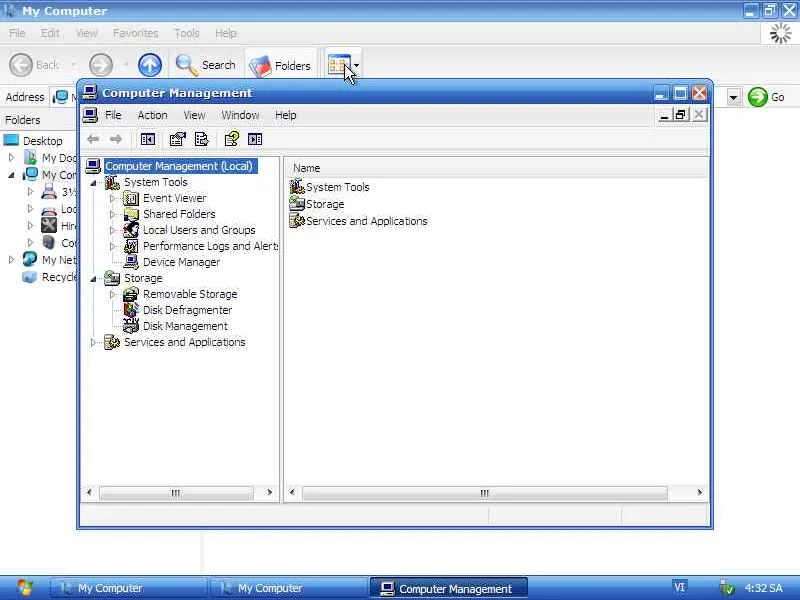The width and height of the screenshot is (800, 600).
Task: Click right scroll arrow of the right pane
Action: tap(700, 492)
